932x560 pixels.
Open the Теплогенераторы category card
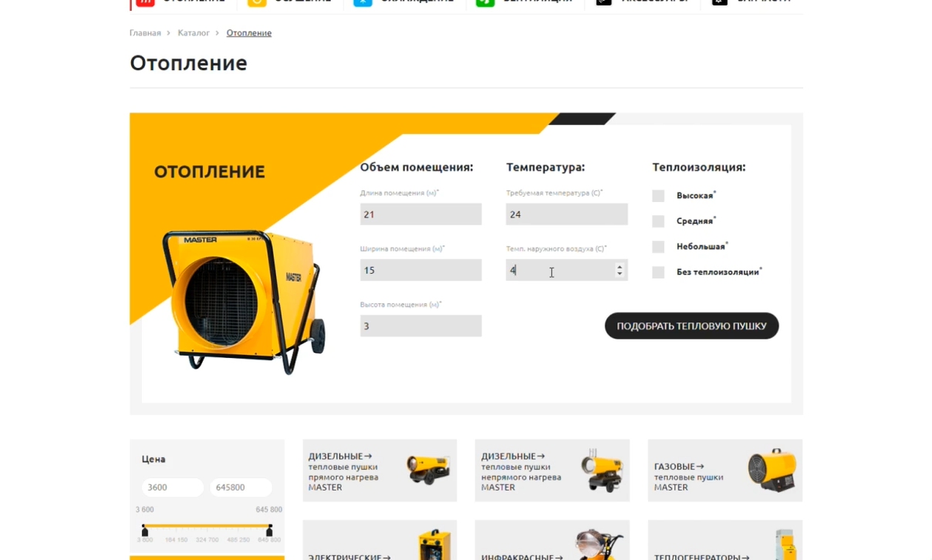(x=725, y=540)
